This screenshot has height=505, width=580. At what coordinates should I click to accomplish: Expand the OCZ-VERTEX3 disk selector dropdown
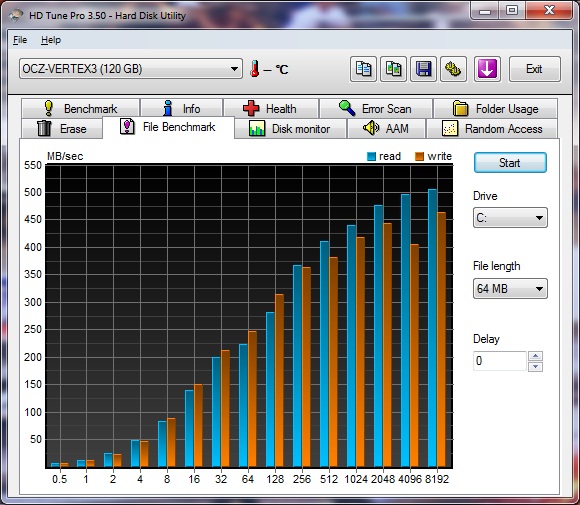pos(131,69)
